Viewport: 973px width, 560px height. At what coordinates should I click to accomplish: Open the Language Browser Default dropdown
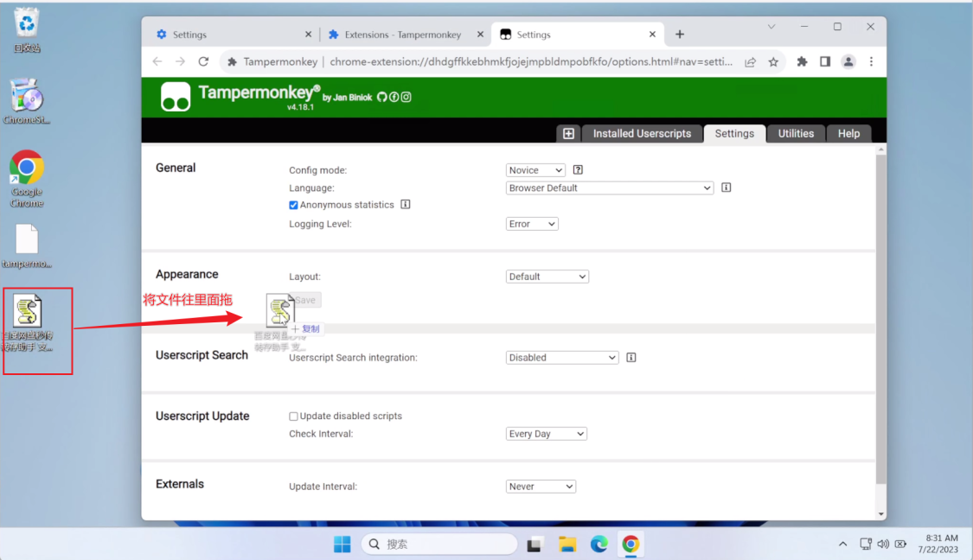pos(610,188)
